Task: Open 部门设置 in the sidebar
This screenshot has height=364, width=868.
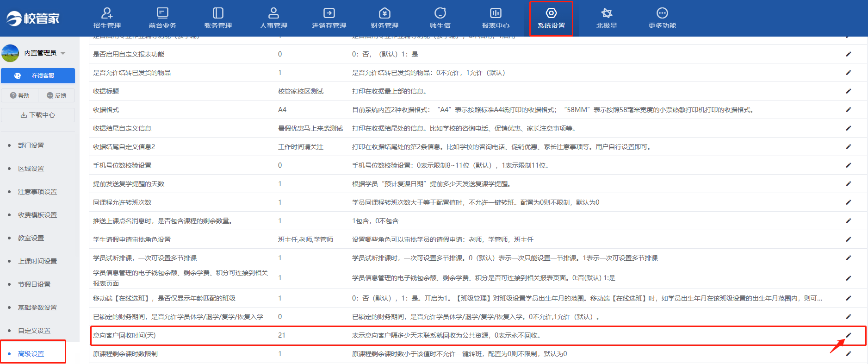Action: pyautogui.click(x=31, y=145)
